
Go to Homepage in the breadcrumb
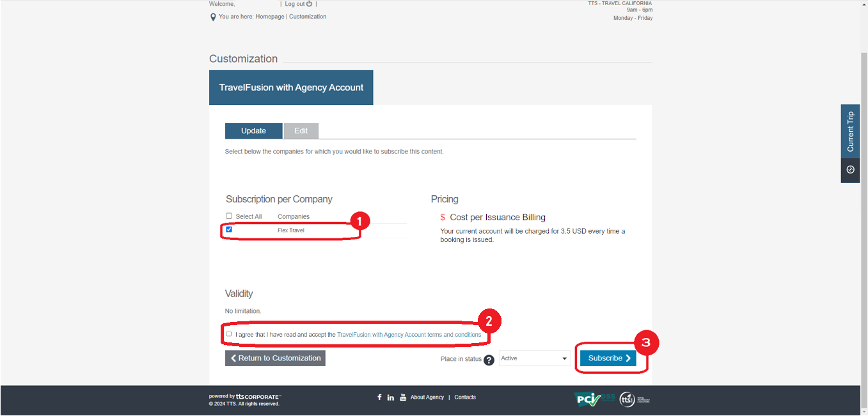(270, 17)
